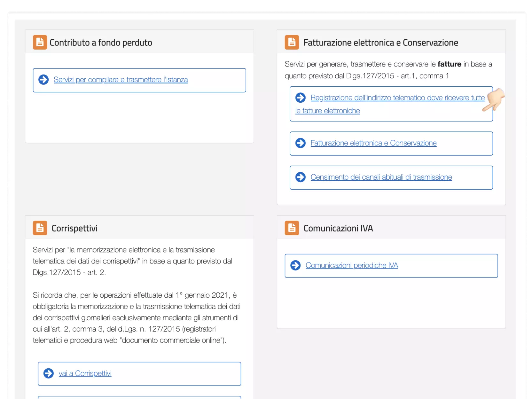This screenshot has height=399, width=532.
Task: Open Fatturazione elettronica e Conservazione link
Action: pyautogui.click(x=373, y=143)
